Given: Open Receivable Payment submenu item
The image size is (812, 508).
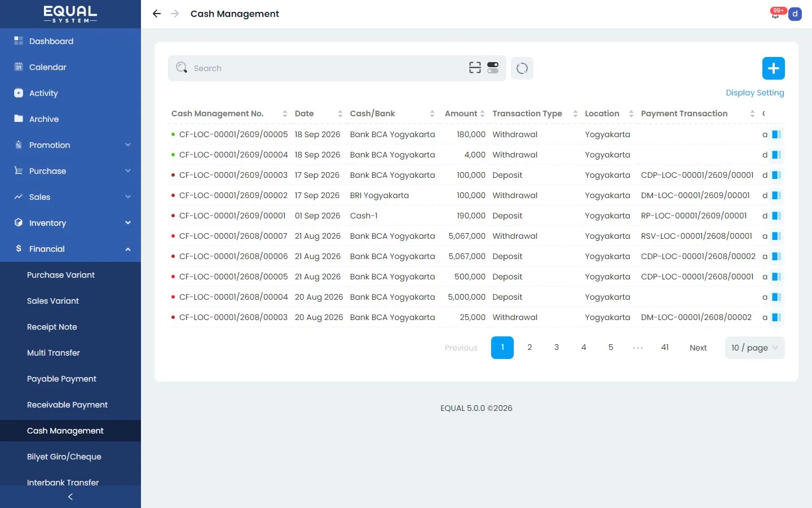Looking at the screenshot, I should (67, 405).
